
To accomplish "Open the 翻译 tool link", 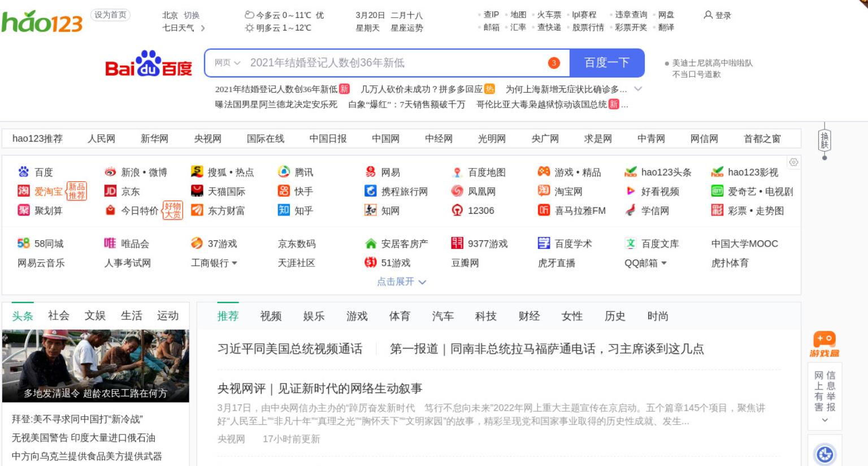I will click(666, 27).
